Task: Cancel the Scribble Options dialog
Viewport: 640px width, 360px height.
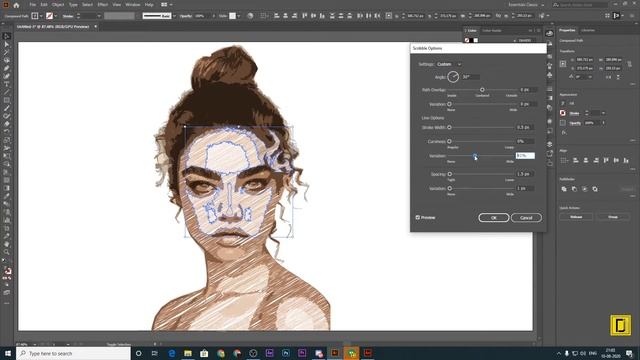Action: click(526, 218)
